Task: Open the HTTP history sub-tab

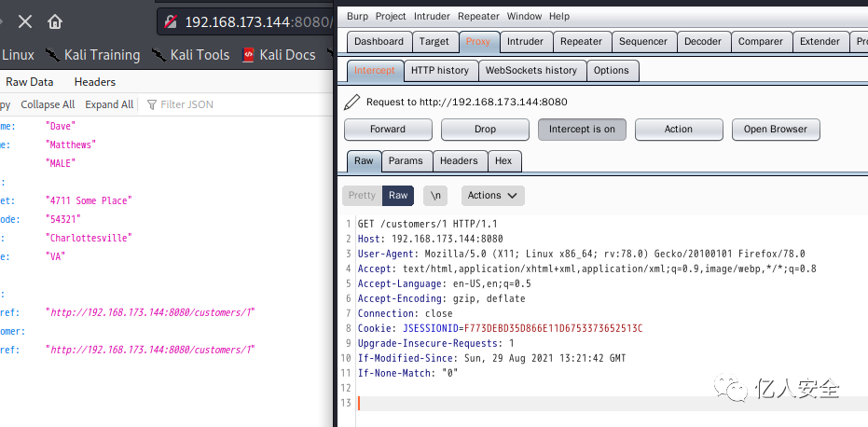Action: (440, 70)
